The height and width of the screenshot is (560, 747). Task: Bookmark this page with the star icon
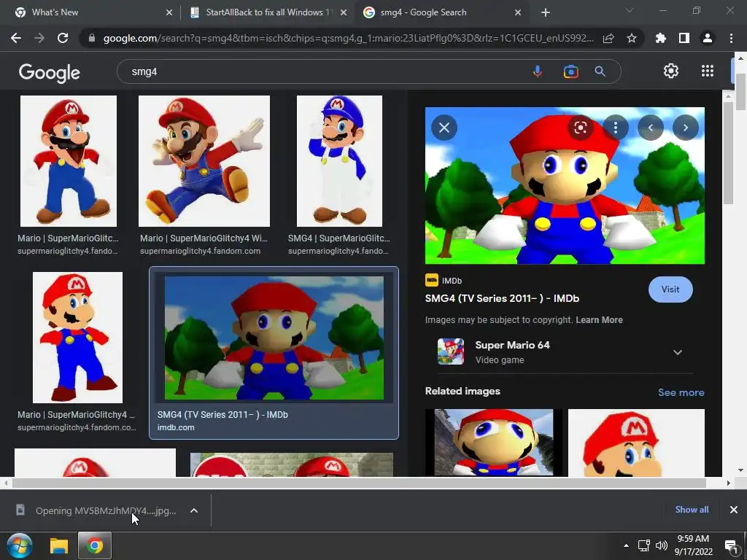pos(631,38)
